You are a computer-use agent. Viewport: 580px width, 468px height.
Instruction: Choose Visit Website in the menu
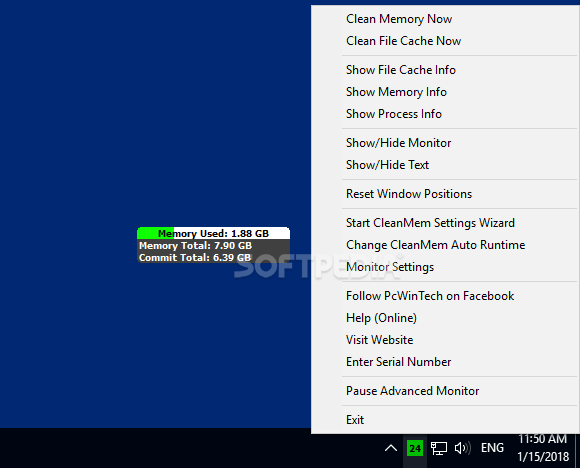(444, 340)
